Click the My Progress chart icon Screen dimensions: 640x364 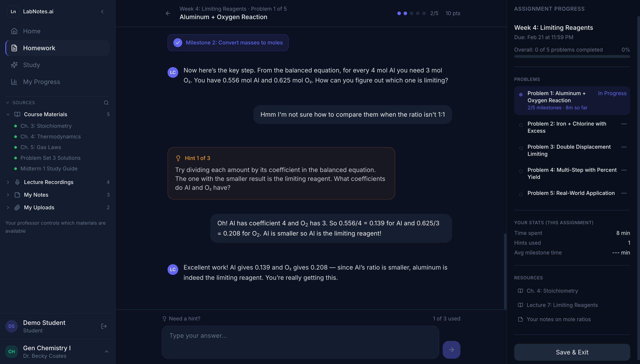[x=14, y=82]
